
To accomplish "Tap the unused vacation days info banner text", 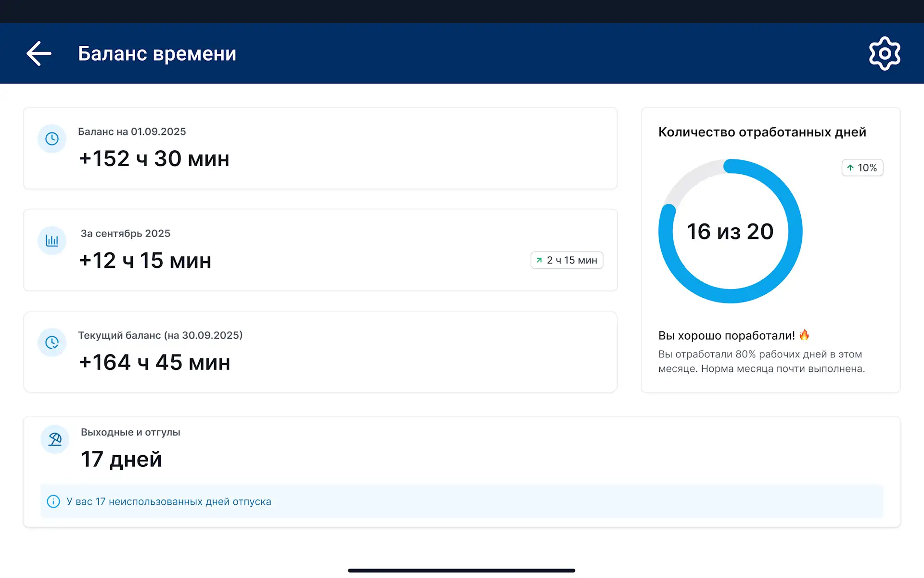I will tap(169, 501).
